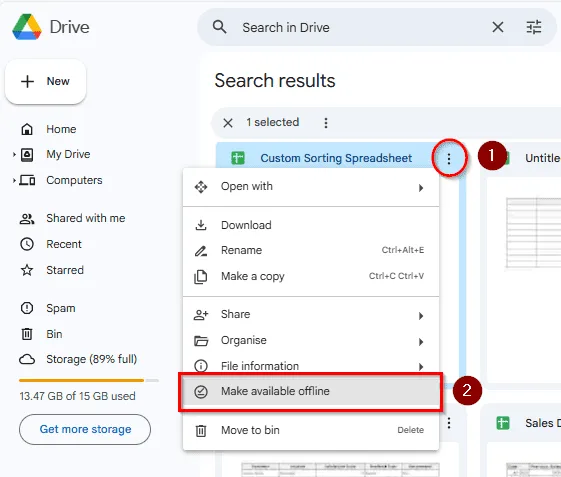
Task: Choose Open with in context menu
Action: [x=311, y=187]
